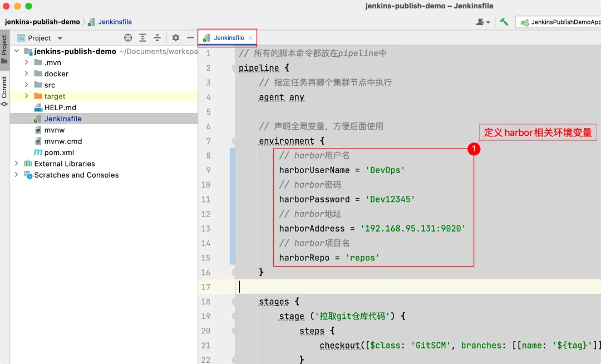Select HELP.md in project tree

(x=60, y=107)
